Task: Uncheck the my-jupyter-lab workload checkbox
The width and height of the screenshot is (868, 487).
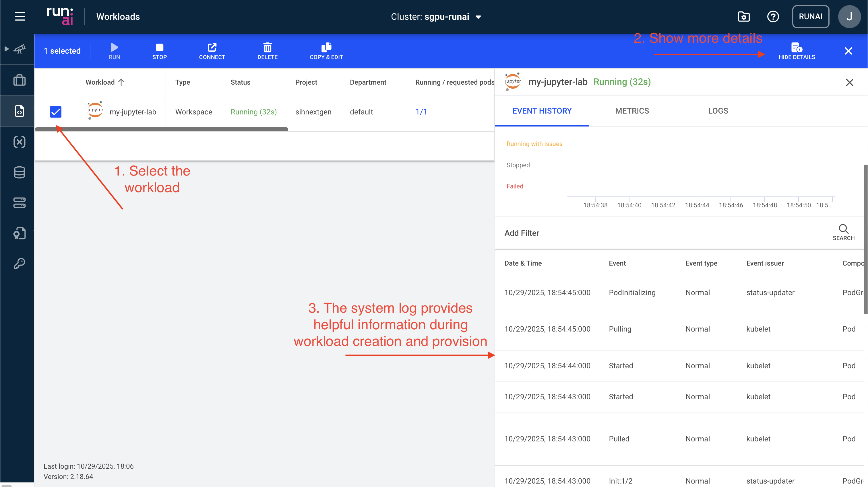Action: coord(56,112)
